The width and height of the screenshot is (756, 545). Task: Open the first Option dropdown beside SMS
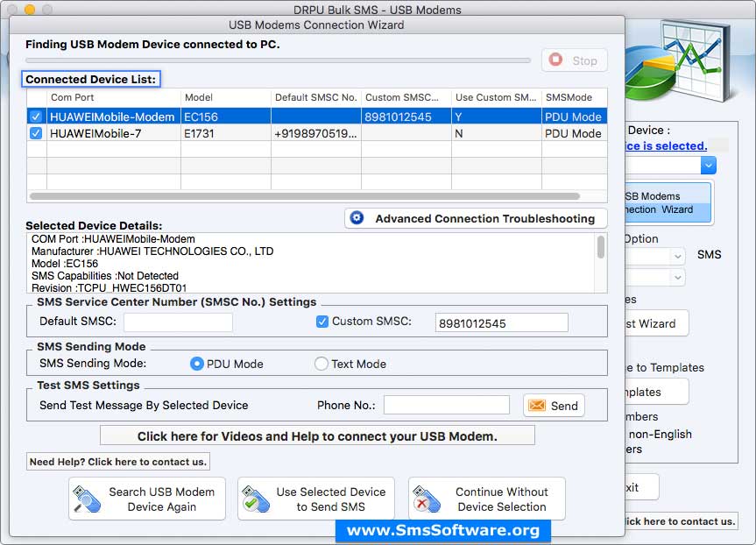point(677,256)
